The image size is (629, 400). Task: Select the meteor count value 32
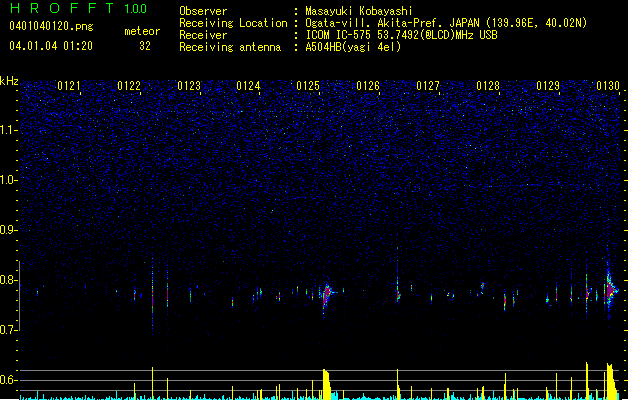pos(145,46)
